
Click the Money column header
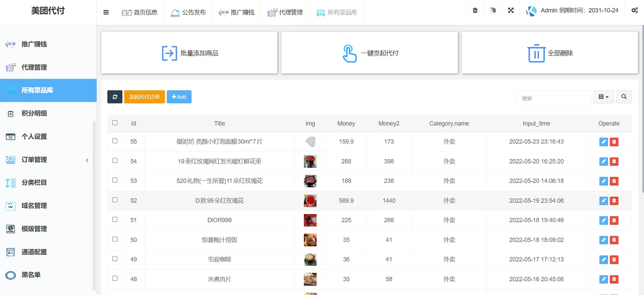(346, 124)
